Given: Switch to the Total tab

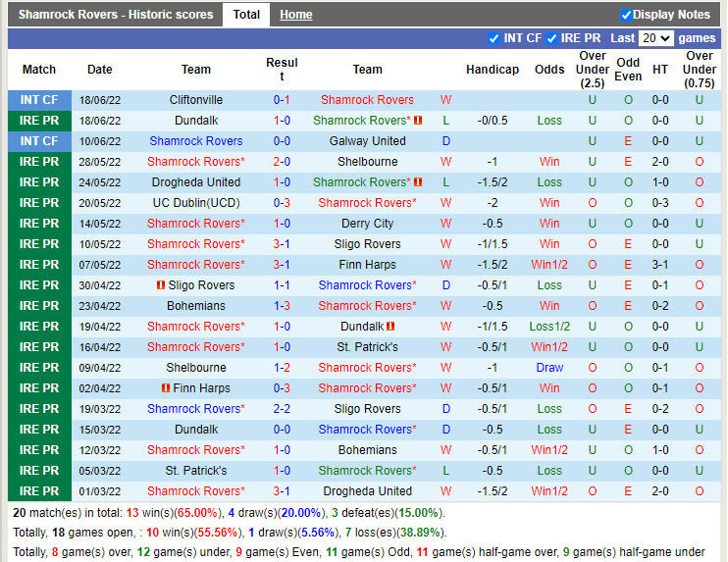Looking at the screenshot, I should pyautogui.click(x=246, y=15).
